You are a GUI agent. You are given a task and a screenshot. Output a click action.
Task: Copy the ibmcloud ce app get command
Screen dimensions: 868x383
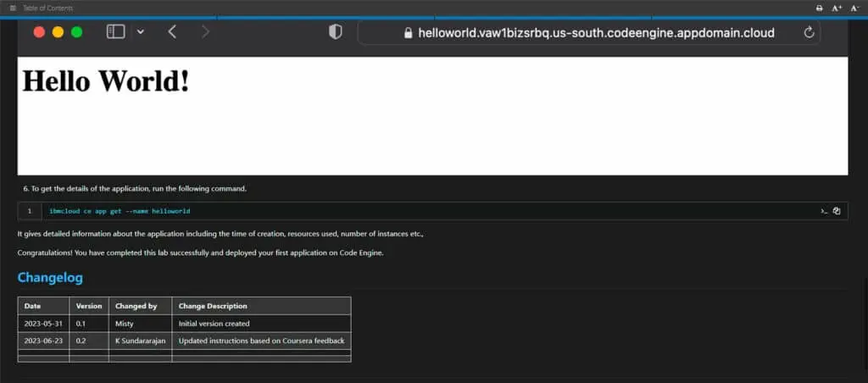coord(837,211)
